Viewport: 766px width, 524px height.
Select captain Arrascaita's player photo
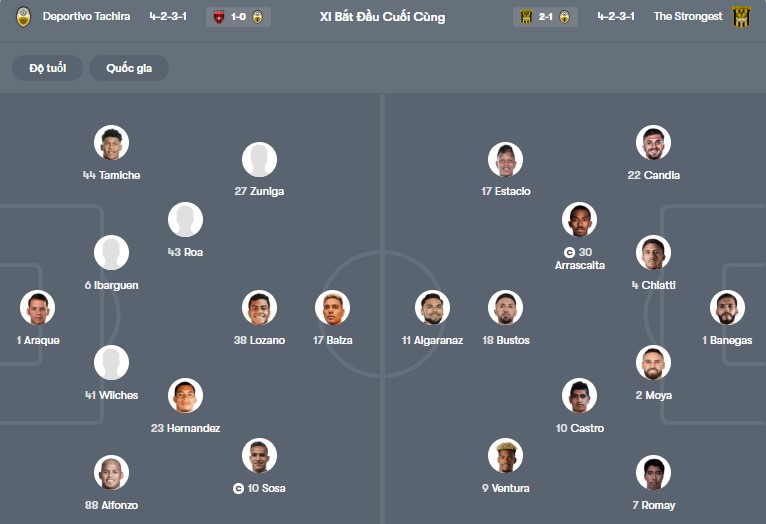click(x=579, y=220)
